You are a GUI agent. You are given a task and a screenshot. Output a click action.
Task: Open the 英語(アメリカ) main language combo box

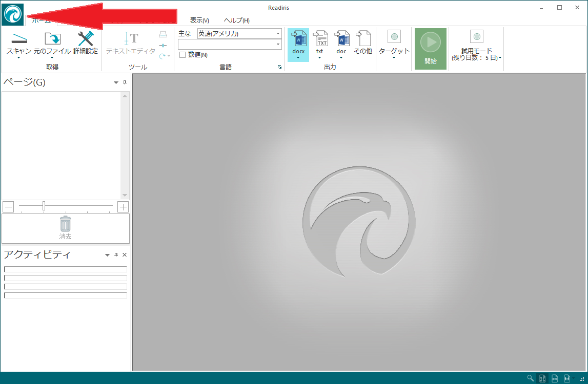click(x=239, y=34)
